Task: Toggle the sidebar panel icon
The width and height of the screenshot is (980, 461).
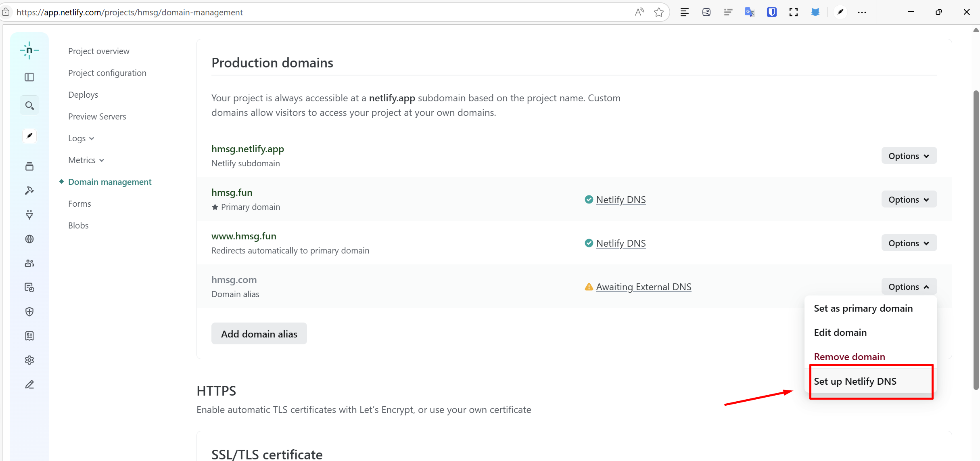Action: [x=29, y=77]
